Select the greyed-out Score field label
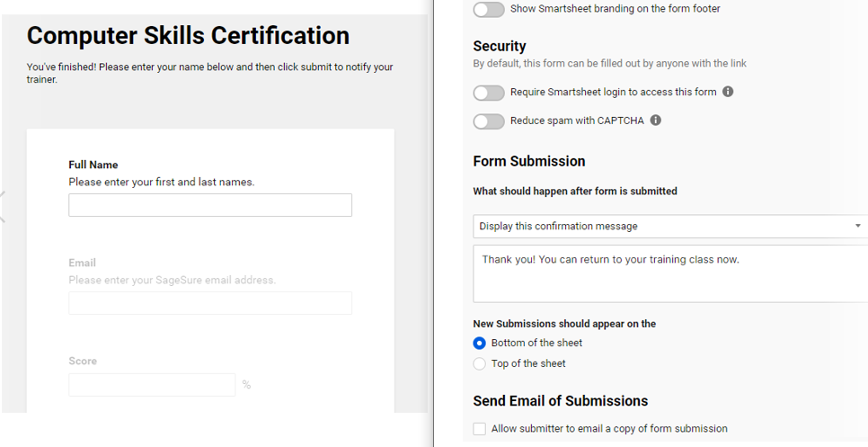The width and height of the screenshot is (868, 447). [83, 361]
